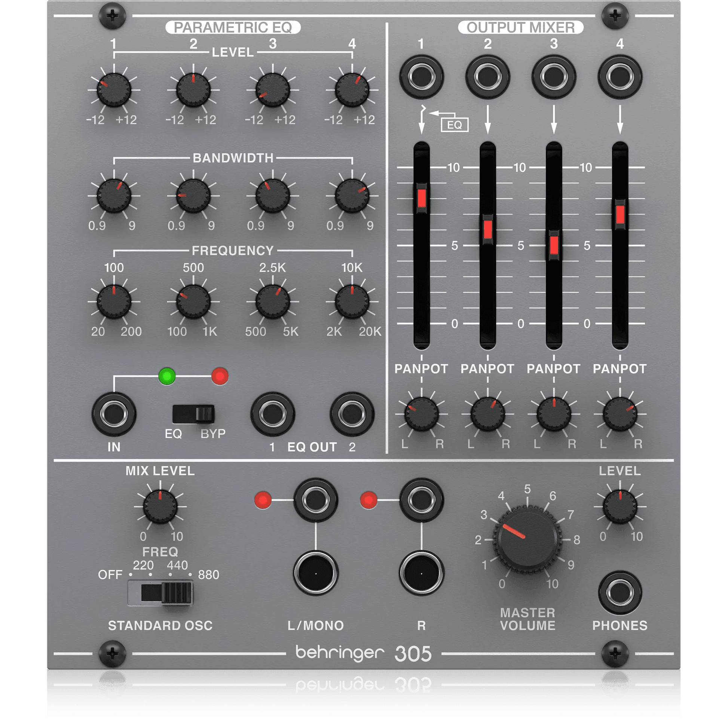
Task: Click the lower R output jack
Action: (x=421, y=573)
